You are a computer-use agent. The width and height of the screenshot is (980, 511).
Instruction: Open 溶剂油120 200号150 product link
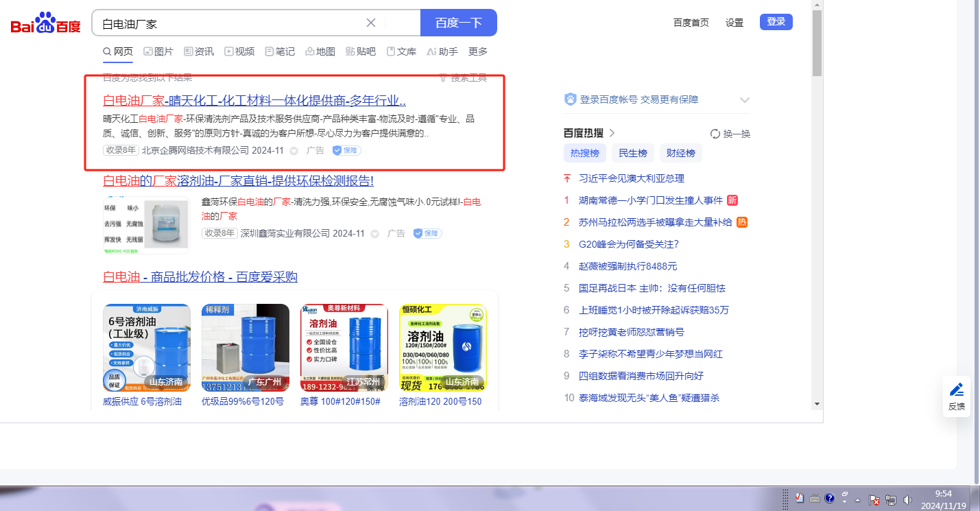[x=440, y=401]
